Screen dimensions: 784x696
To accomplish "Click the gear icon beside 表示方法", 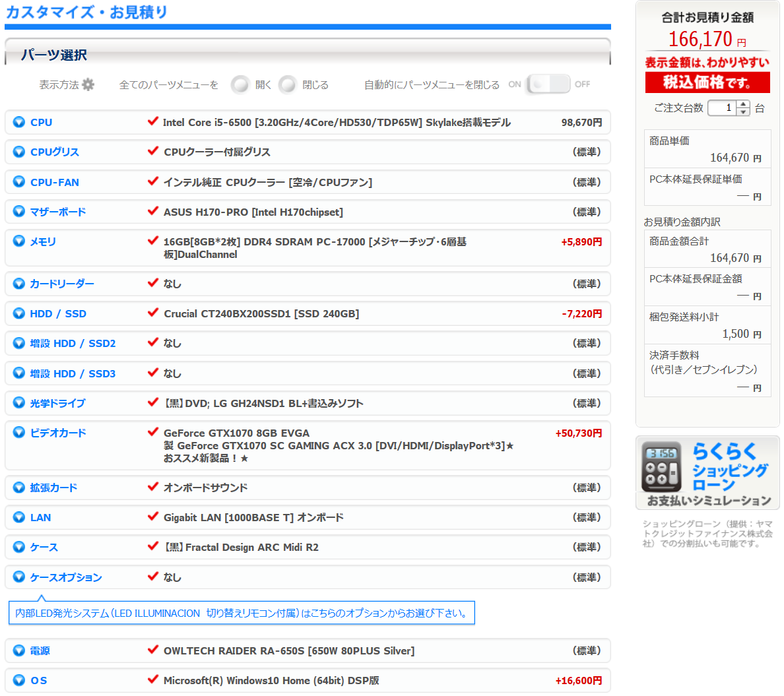I will pos(88,84).
